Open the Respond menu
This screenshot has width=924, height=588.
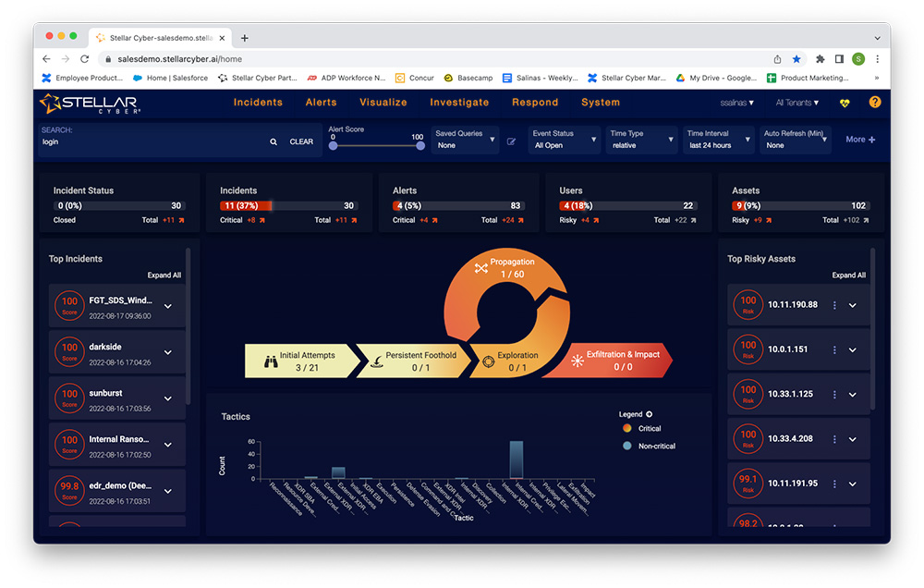(x=535, y=103)
